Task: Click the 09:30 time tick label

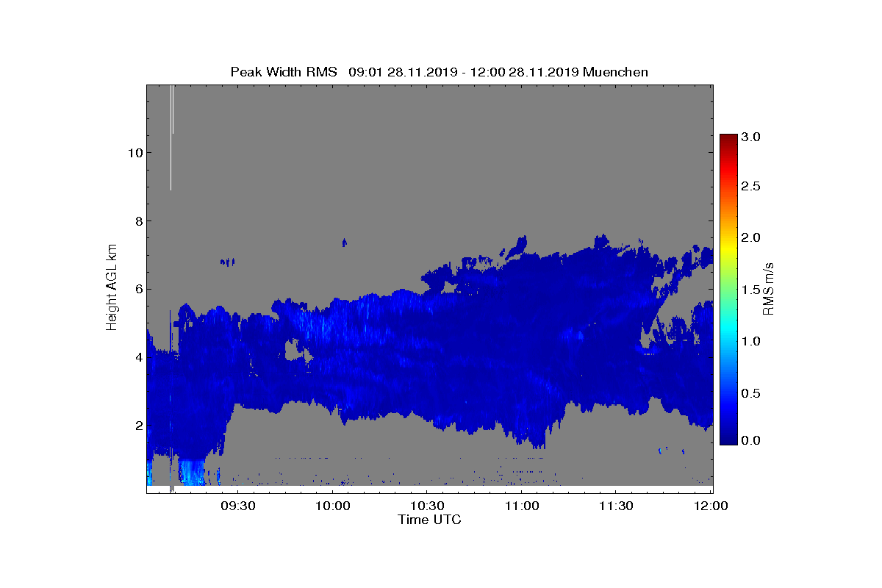Action: click(x=238, y=506)
